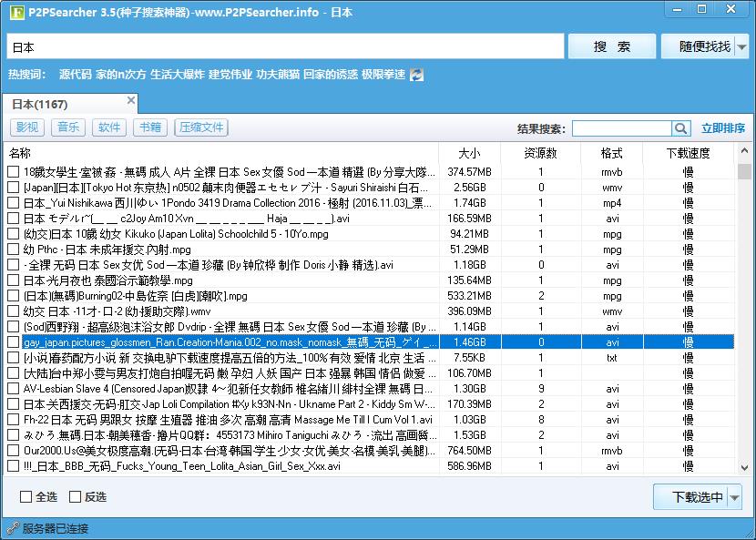Click the 立即排序 link
Viewport: 756px width, 540px height.
(x=722, y=128)
